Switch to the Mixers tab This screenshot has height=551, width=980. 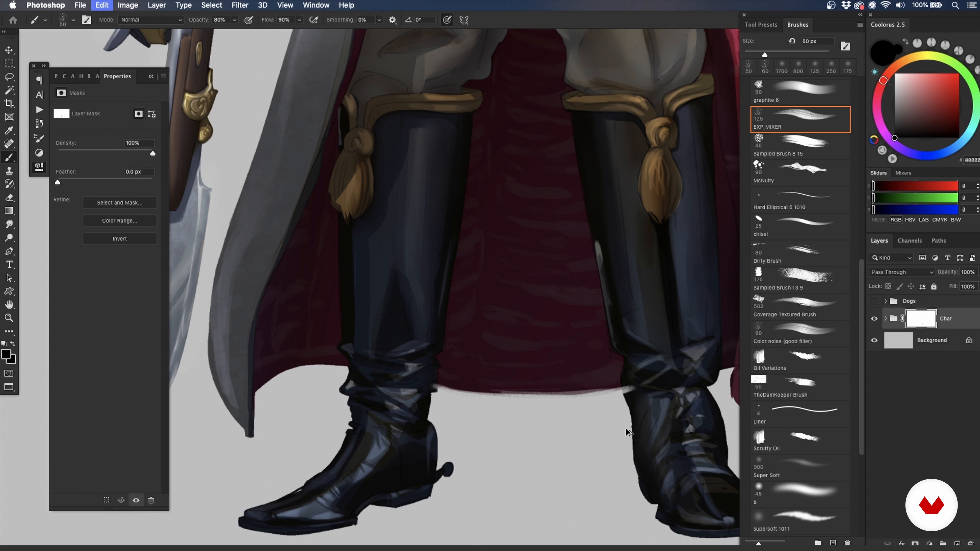tap(903, 173)
